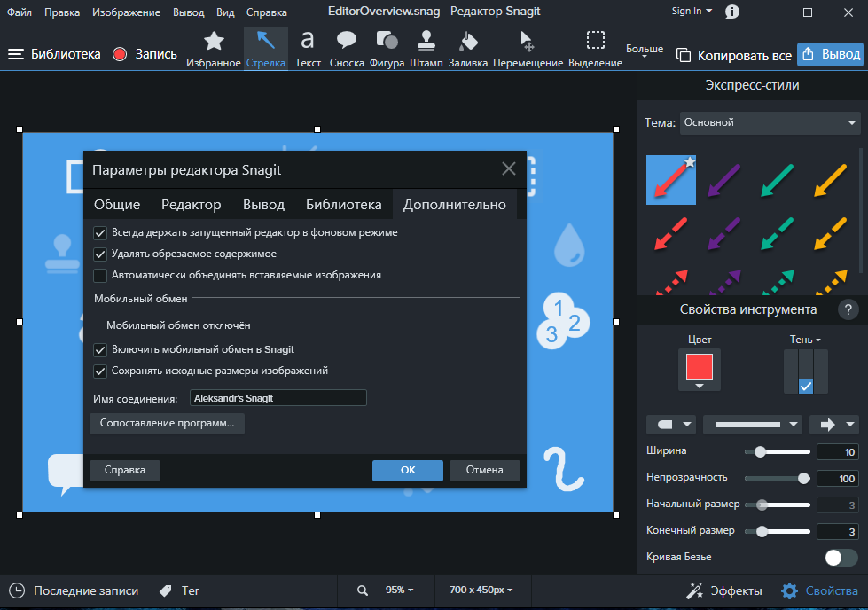Open the arrow end style dropdown
The image size is (868, 610).
click(x=834, y=425)
